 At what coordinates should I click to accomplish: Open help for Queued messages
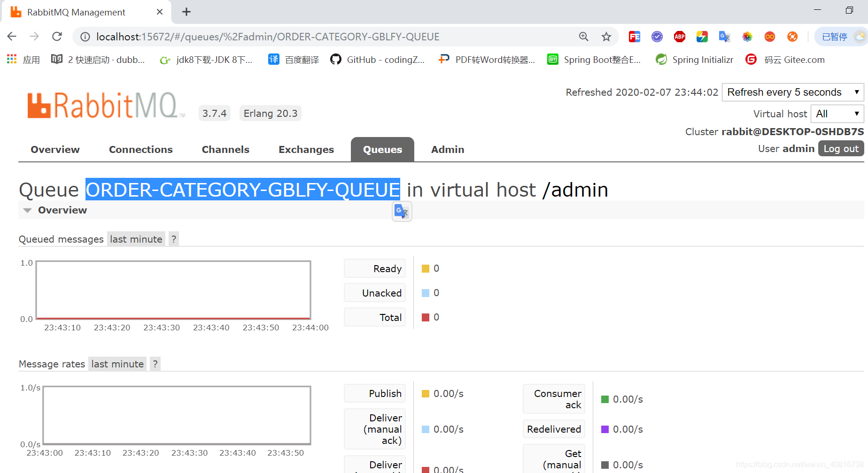(174, 239)
